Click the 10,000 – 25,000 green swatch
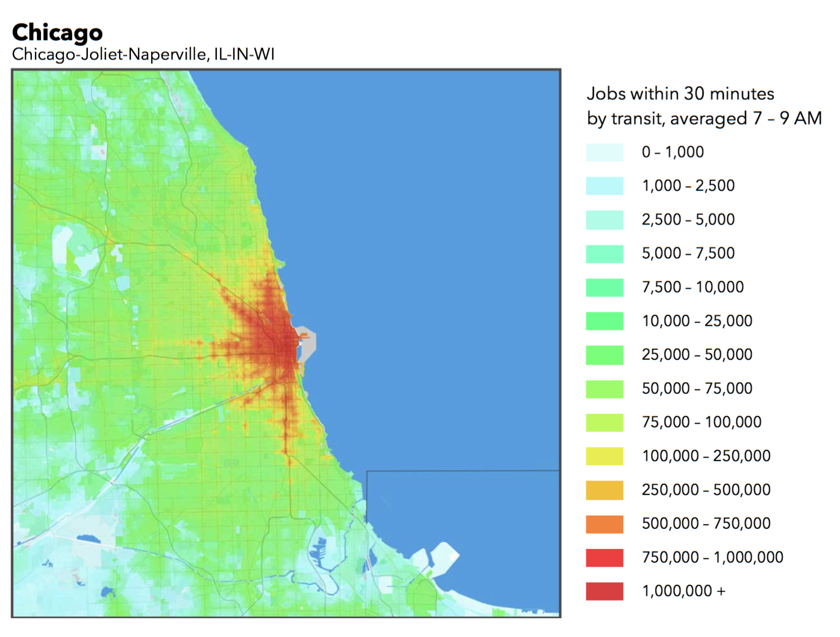The width and height of the screenshot is (840, 637). point(604,321)
